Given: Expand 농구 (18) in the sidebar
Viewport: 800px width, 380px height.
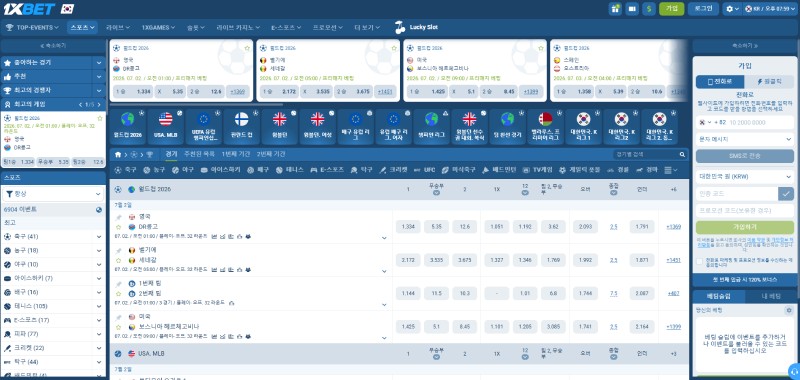Looking at the screenshot, I should tap(99, 250).
